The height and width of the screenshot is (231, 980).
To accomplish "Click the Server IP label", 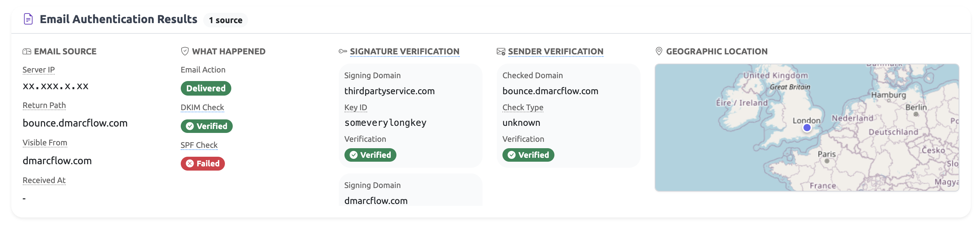I will click(38, 70).
